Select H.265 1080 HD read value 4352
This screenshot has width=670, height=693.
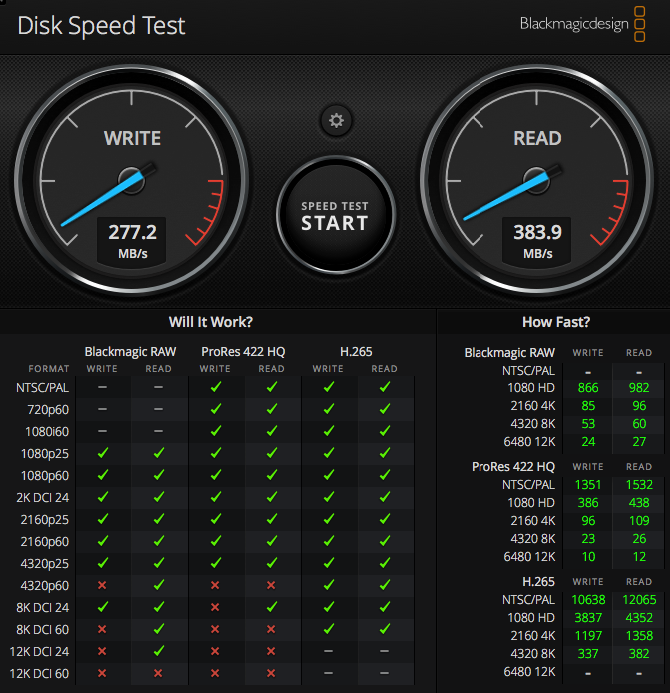pos(639,617)
